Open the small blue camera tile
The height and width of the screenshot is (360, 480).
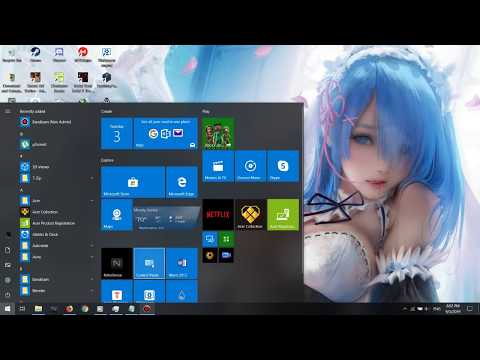tap(226, 255)
